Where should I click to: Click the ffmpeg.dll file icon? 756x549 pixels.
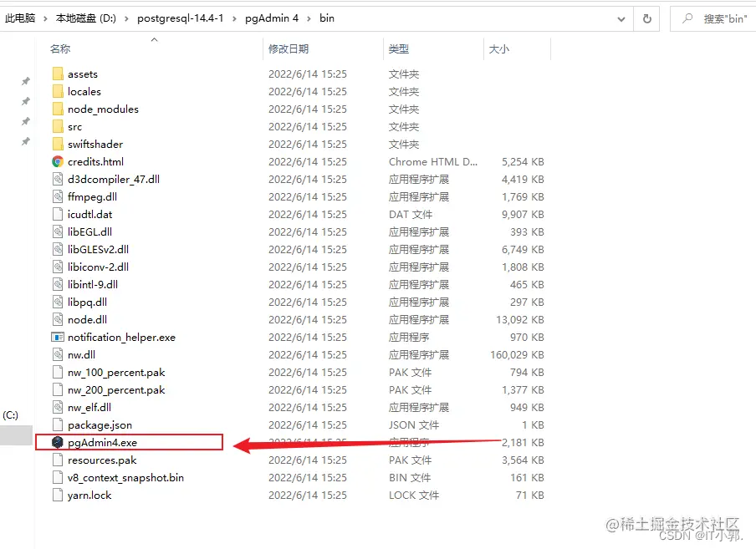click(58, 196)
